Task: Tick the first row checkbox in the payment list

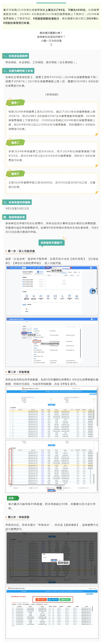Action: (13, 608)
